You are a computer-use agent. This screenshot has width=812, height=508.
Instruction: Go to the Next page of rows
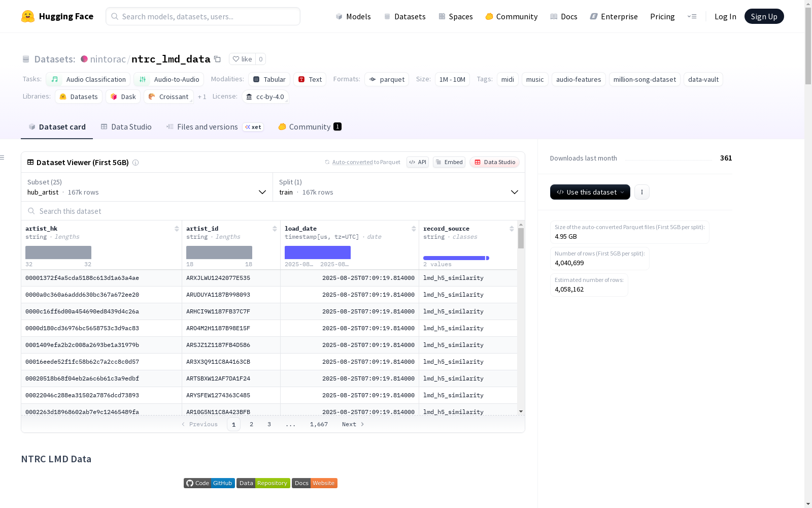click(353, 424)
